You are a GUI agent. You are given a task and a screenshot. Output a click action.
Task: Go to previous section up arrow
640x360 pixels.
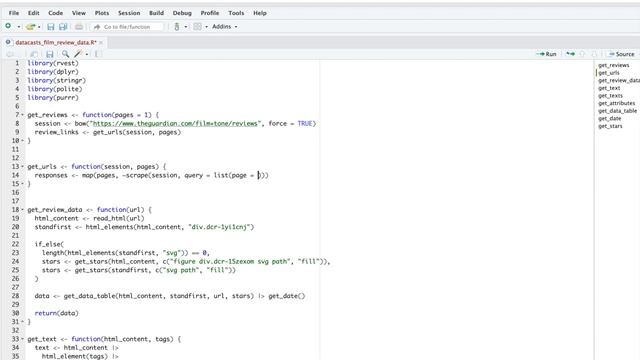point(582,54)
